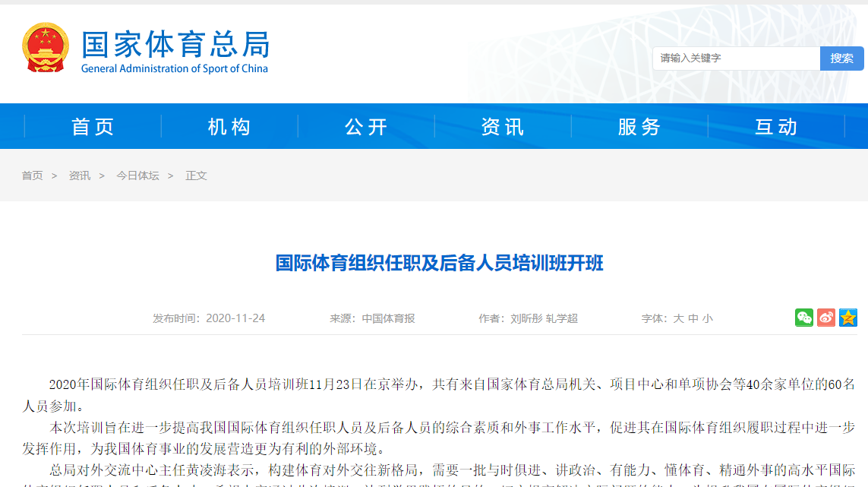Click the 搜索 search button
Screen dimensions: 868x487
coord(841,59)
